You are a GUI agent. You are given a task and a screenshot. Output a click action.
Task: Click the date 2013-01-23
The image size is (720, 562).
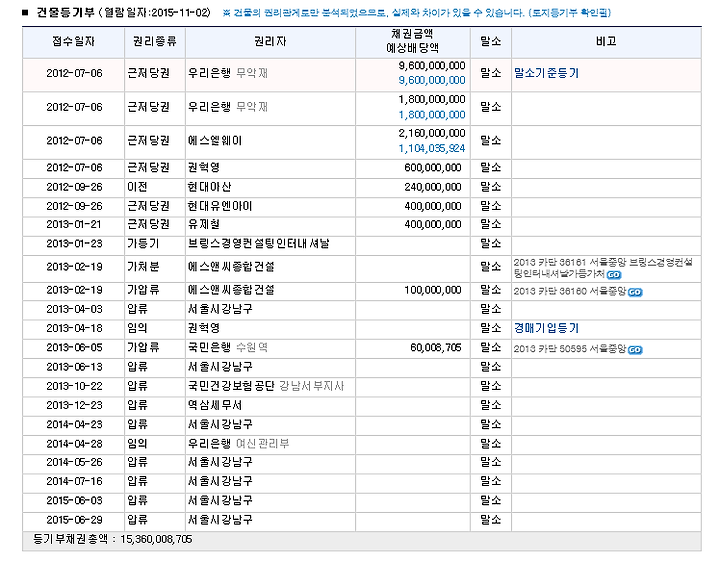pyautogui.click(x=74, y=244)
